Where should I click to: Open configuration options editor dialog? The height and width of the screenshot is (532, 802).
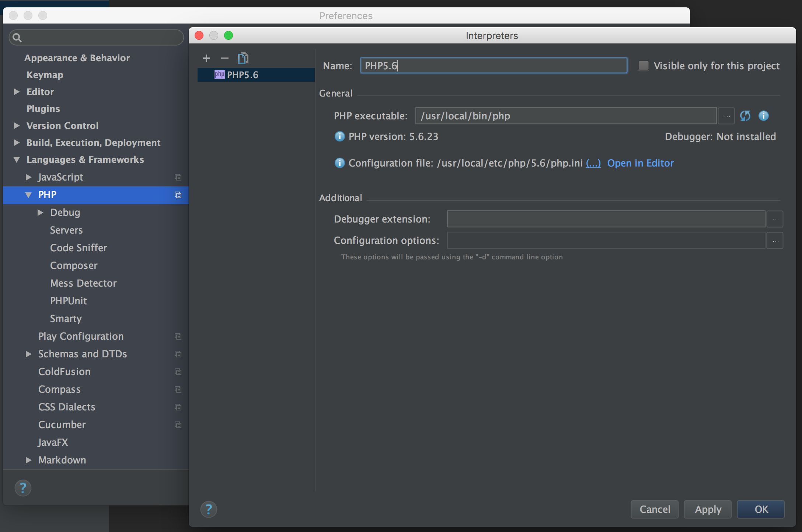[x=775, y=241]
